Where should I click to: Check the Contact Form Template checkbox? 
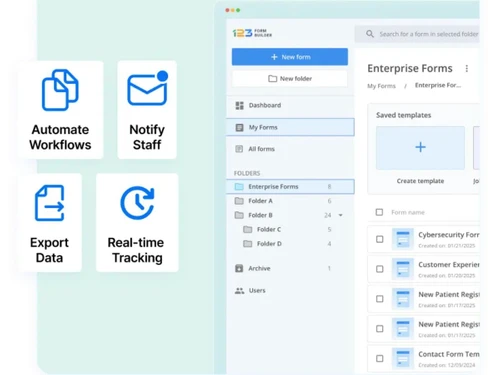pos(379,358)
